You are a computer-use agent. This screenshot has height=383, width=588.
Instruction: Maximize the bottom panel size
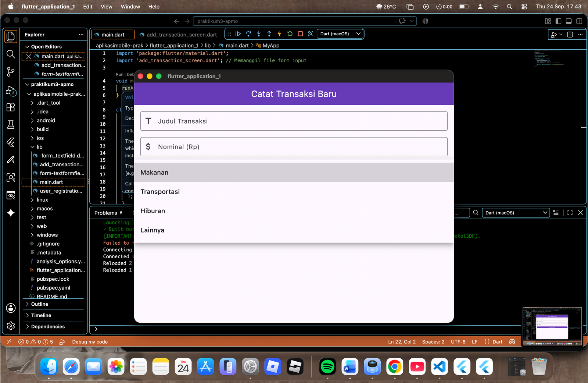click(570, 213)
